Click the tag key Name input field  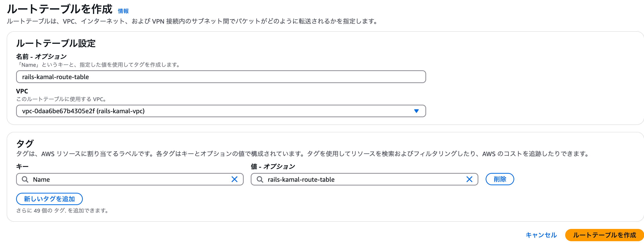coord(130,179)
